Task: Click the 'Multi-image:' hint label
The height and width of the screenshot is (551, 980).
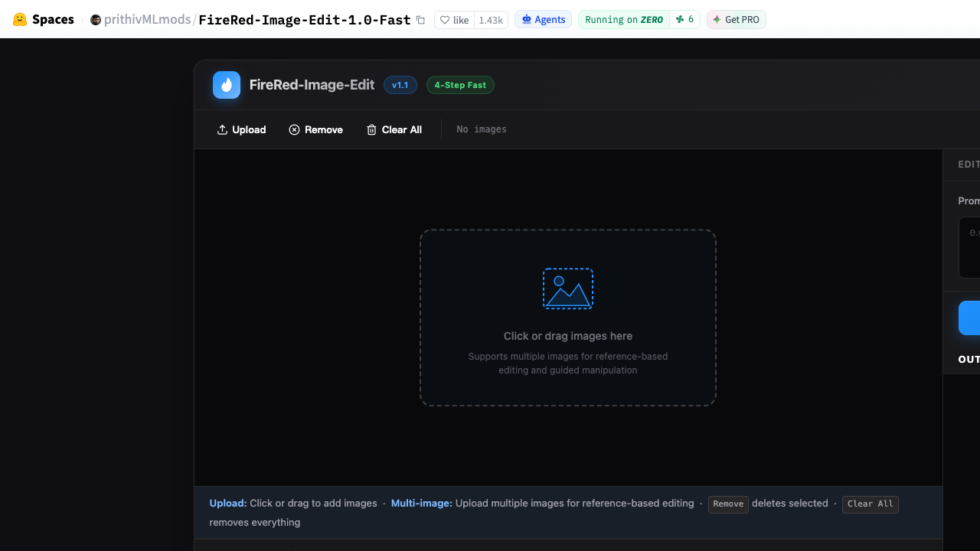Action: click(x=422, y=504)
